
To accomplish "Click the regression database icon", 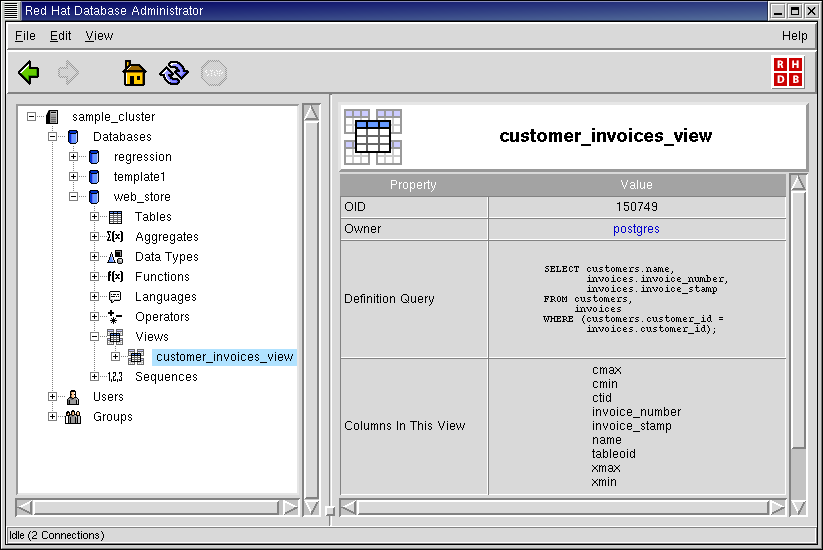I will tap(94, 157).
